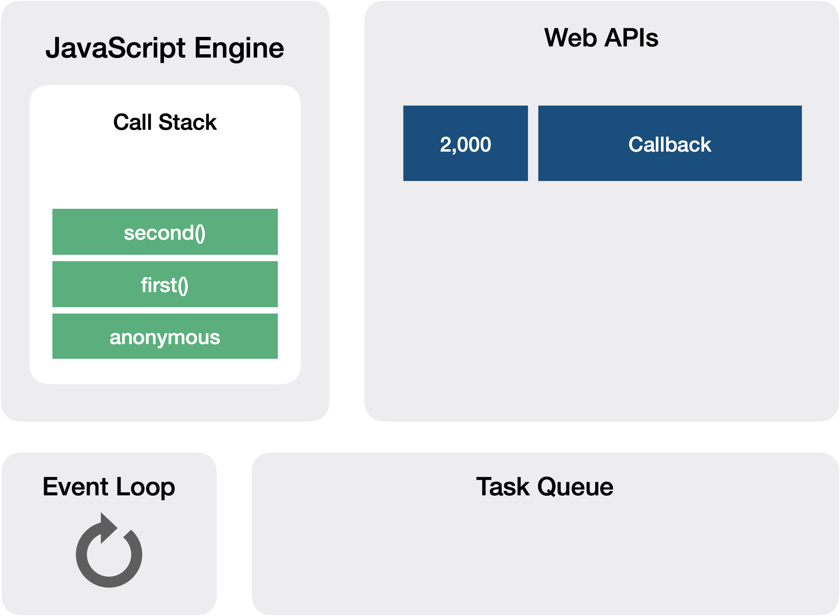Select the second() call stack frame
Image resolution: width=840 pixels, height=616 pixels.
click(165, 232)
